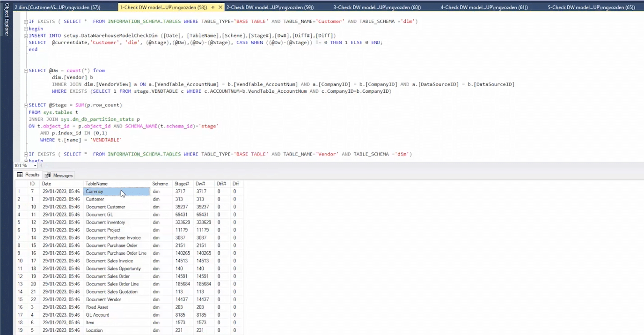Screen dimensions: 644x335
Task: Place cursor on the 'end' line in editor
Action: (33, 50)
